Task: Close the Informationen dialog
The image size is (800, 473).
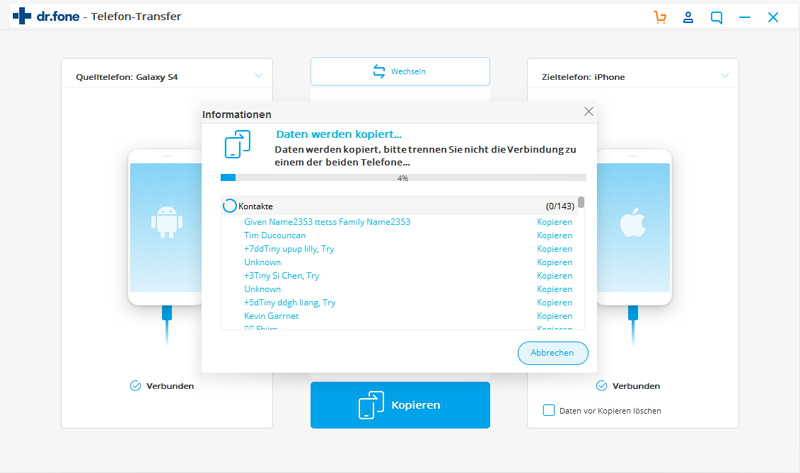Action: click(588, 111)
